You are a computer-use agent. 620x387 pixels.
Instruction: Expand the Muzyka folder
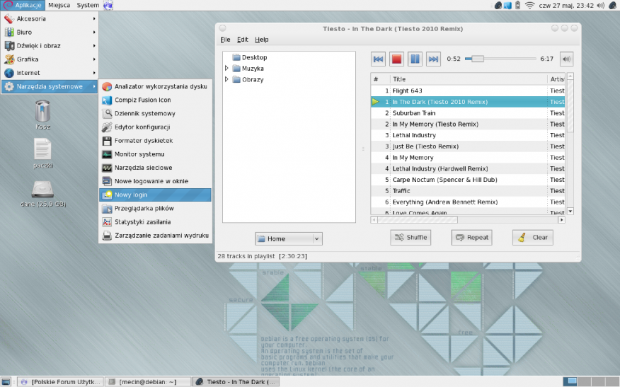227,68
